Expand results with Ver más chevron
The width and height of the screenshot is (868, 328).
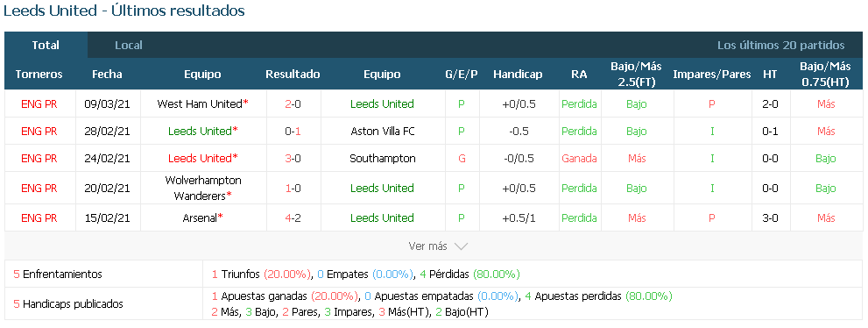[x=439, y=246]
